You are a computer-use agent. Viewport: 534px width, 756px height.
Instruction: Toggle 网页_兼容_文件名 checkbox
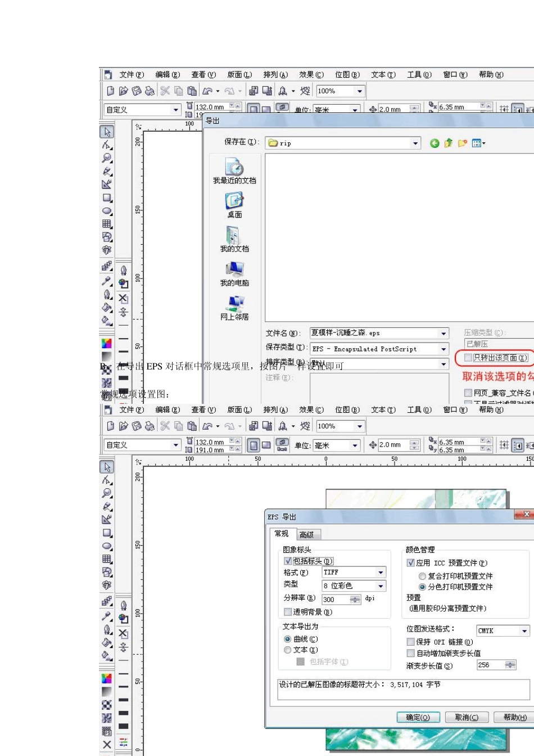(x=468, y=393)
